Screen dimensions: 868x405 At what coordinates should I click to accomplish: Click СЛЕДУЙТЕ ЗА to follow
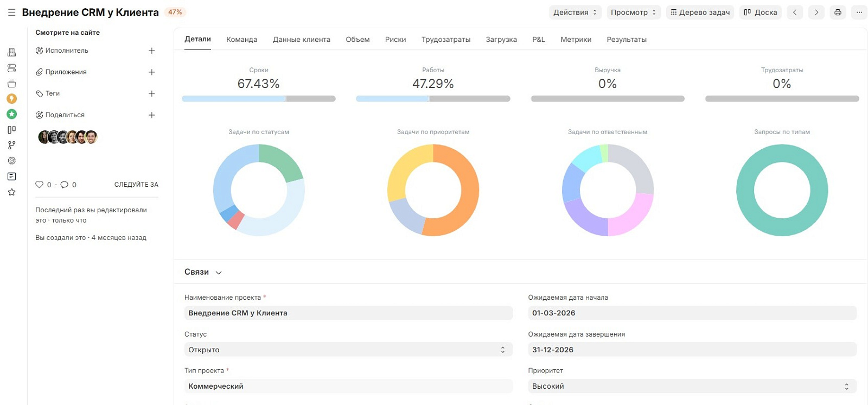point(136,185)
